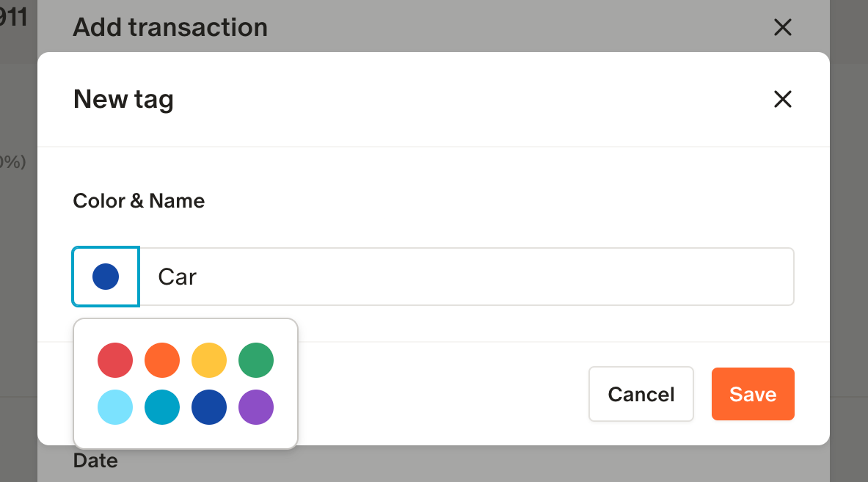This screenshot has height=482, width=868.
Task: Select the yellow color swatch
Action: point(209,360)
